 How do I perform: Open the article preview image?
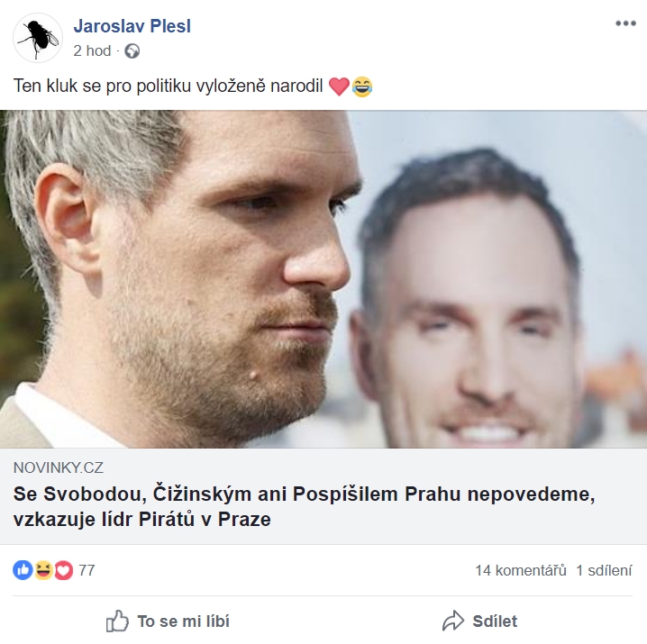323,279
